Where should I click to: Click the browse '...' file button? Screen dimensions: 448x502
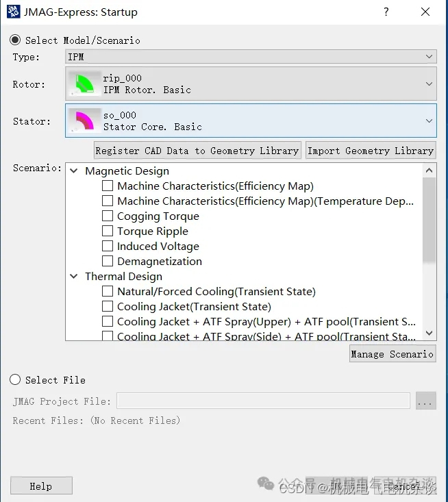426,401
